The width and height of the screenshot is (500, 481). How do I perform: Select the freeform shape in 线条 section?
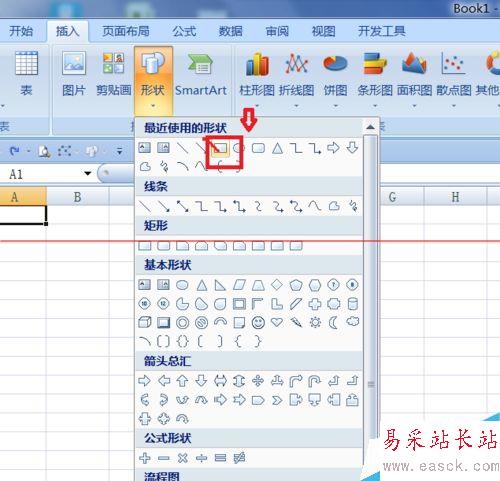point(334,206)
